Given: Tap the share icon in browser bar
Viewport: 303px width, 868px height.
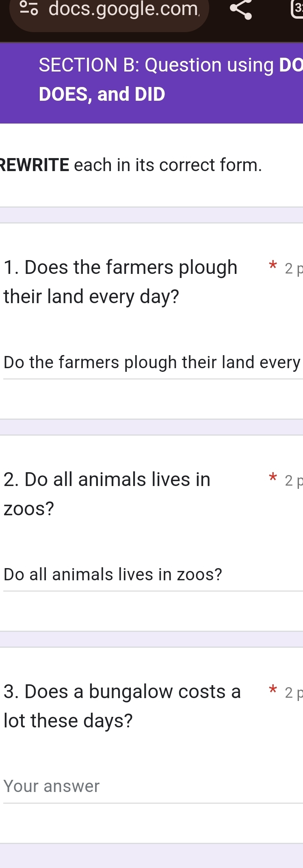Looking at the screenshot, I should 241,9.
